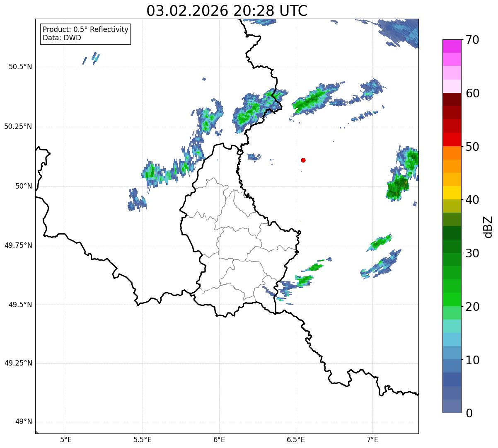Click the 49.25°N latitude label

coord(18,363)
